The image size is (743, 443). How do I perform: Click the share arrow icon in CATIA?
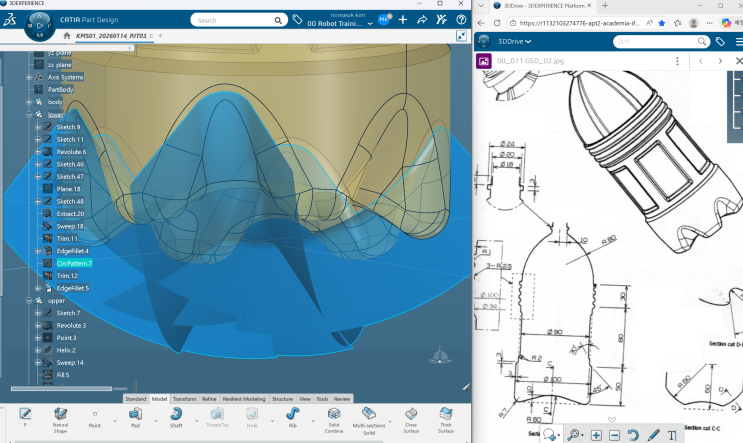pos(422,20)
